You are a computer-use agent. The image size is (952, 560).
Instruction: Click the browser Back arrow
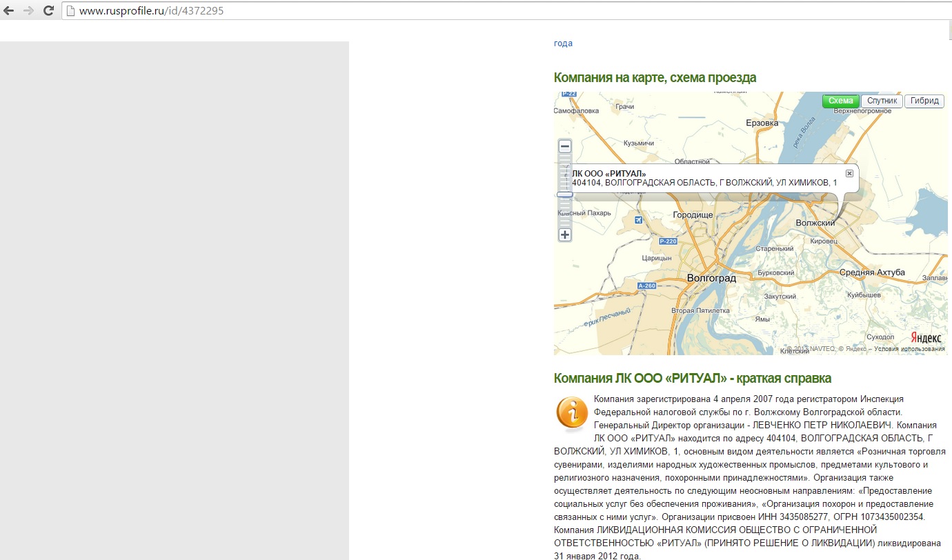(x=9, y=10)
